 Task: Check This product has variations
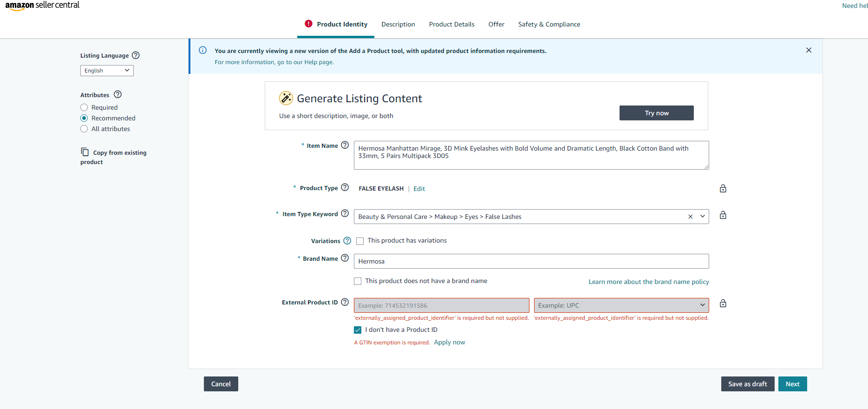point(360,241)
